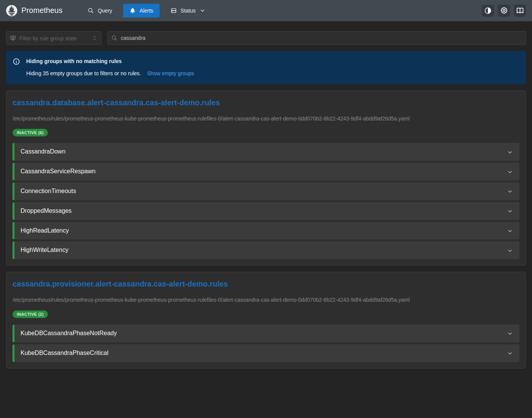Click the Show empty groups link

171,73
